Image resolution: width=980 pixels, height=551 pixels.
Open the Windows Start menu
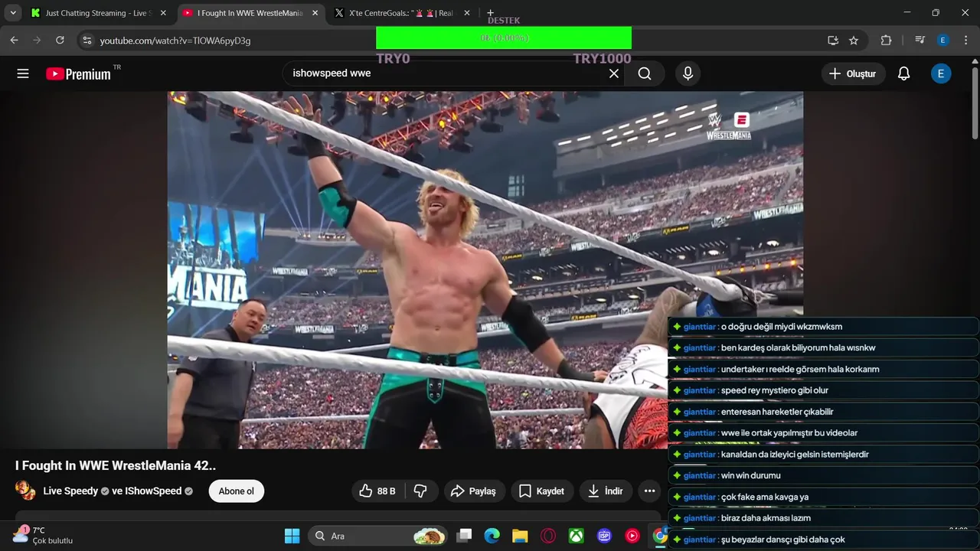click(x=292, y=536)
